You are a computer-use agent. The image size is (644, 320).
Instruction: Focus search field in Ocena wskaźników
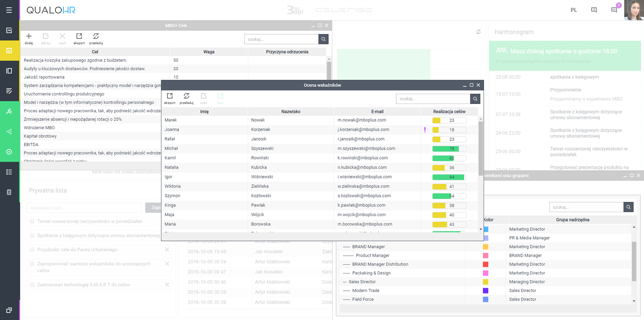coord(433,99)
